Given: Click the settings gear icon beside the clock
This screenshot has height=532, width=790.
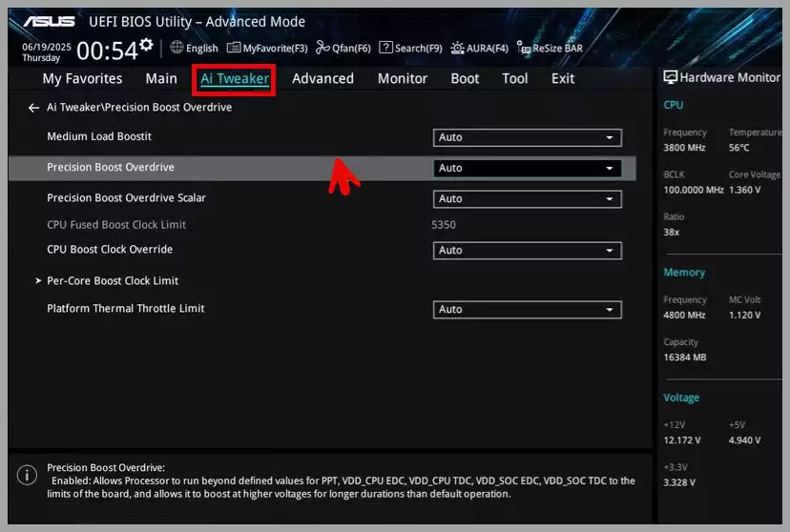Looking at the screenshot, I should tap(146, 44).
